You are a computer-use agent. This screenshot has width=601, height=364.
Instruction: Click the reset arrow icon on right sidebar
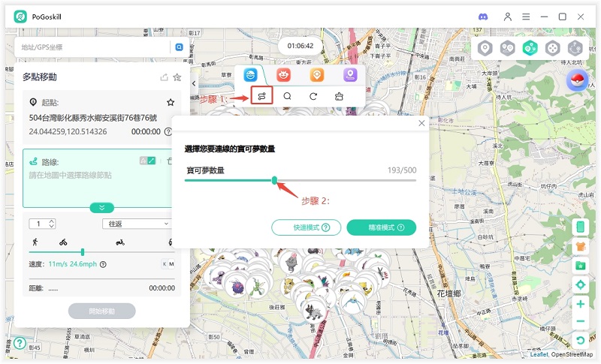coord(580,340)
